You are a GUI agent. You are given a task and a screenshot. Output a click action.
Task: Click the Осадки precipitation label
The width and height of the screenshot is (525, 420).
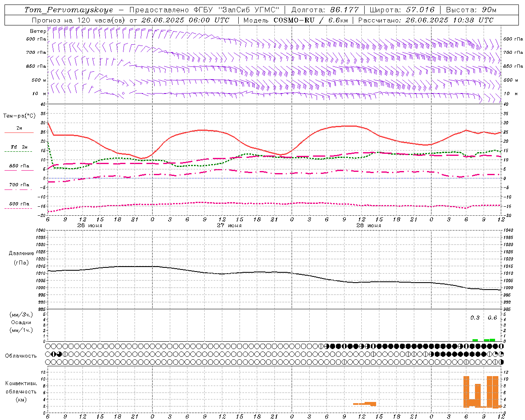tap(21, 322)
